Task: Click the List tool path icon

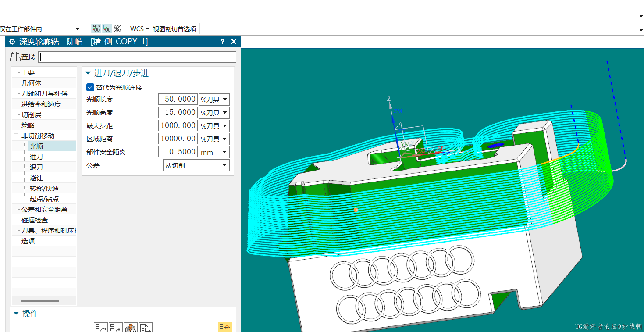Action: point(146,328)
